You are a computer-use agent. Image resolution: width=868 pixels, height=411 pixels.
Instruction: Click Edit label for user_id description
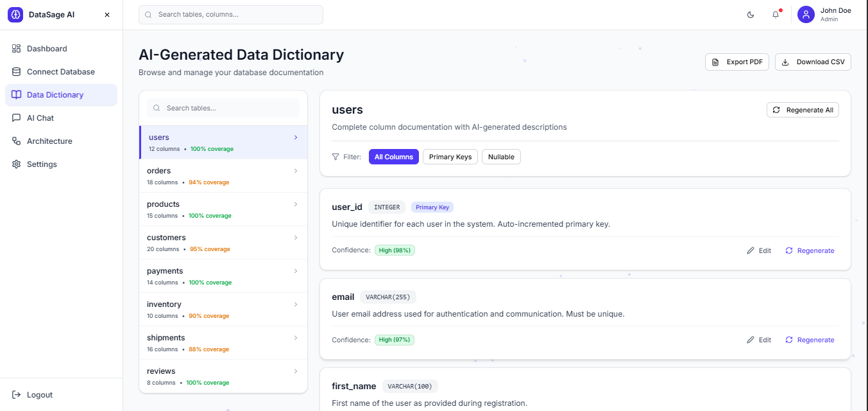click(765, 250)
